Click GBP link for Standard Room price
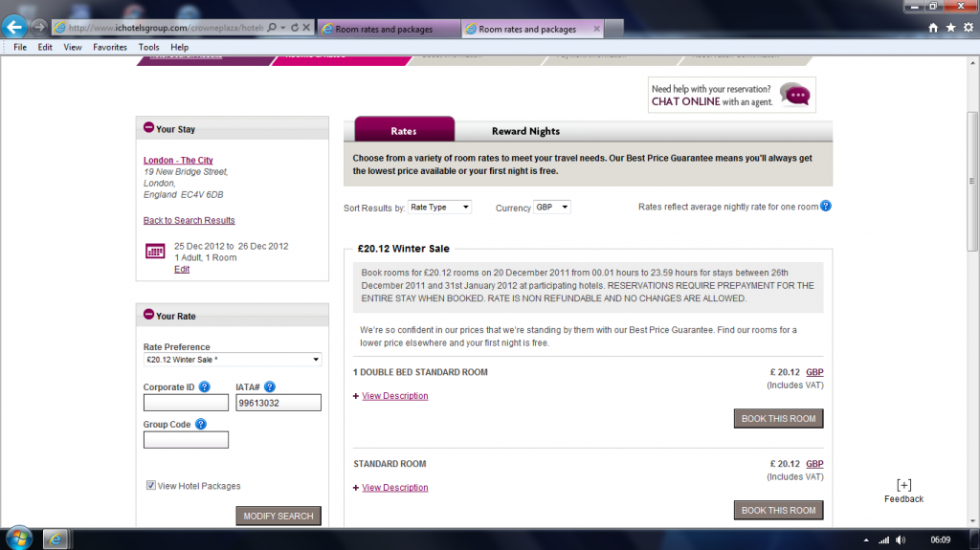This screenshot has width=980, height=550. (x=814, y=464)
